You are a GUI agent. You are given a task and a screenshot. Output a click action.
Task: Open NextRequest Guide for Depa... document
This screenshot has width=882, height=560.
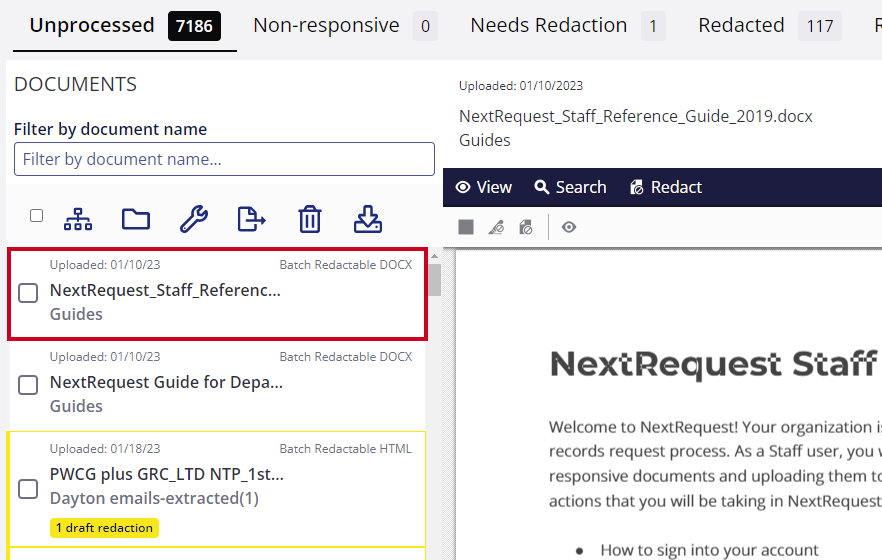[x=166, y=382]
